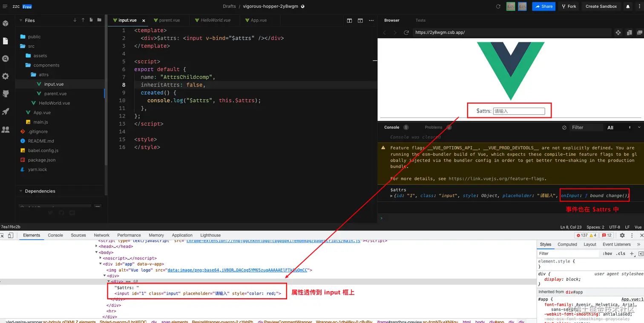Open the GitHub sidebar icon
644x323 pixels.
click(x=6, y=94)
